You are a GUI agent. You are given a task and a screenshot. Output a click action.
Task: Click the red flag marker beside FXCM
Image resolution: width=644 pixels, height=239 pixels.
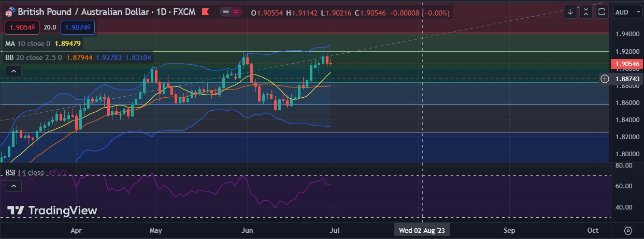tap(206, 12)
